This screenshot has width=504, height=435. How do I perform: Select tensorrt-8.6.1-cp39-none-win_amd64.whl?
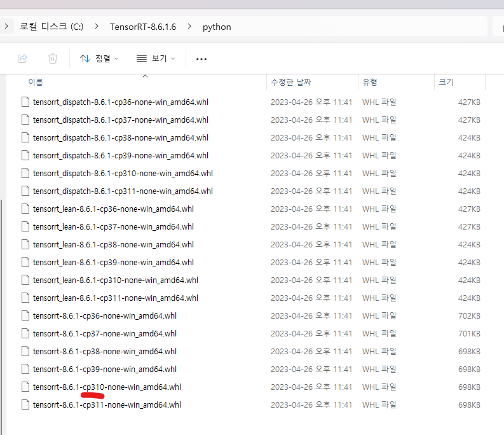click(x=105, y=369)
